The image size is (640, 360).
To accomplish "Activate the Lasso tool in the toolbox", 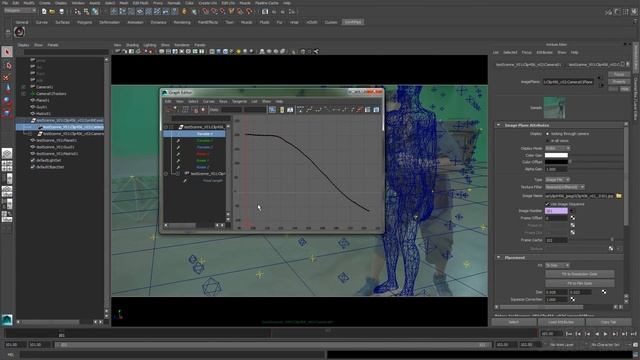I will click(x=7, y=65).
